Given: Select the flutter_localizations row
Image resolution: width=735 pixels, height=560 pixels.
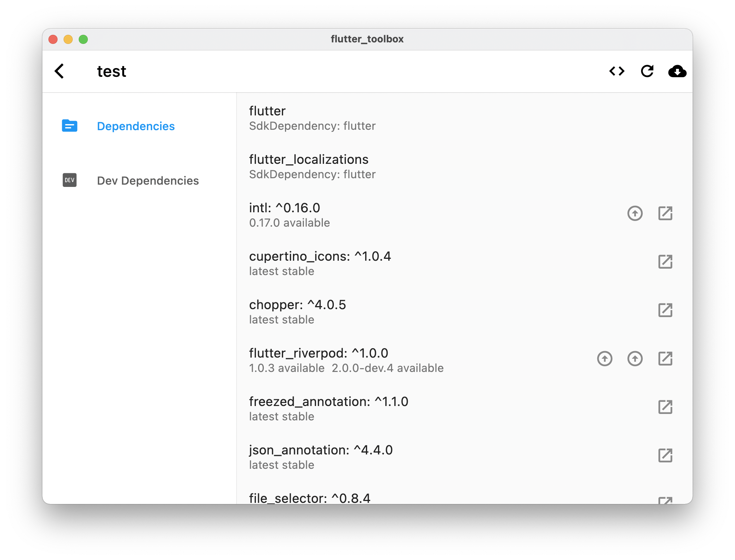Looking at the screenshot, I should (465, 166).
